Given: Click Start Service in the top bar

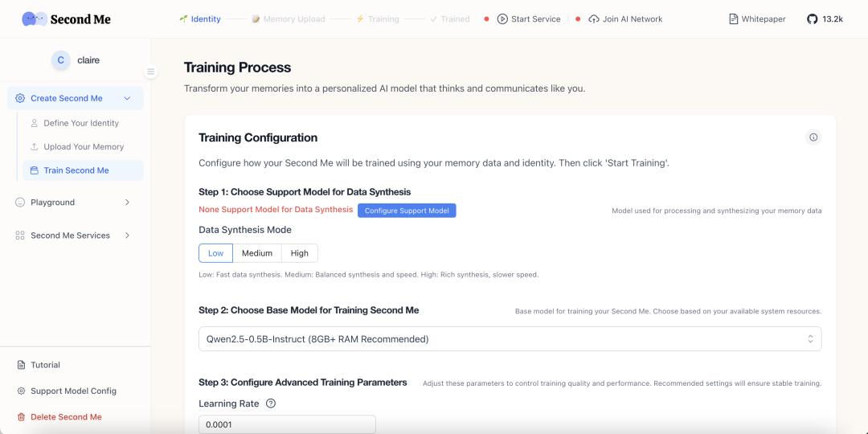Looking at the screenshot, I should click(529, 19).
